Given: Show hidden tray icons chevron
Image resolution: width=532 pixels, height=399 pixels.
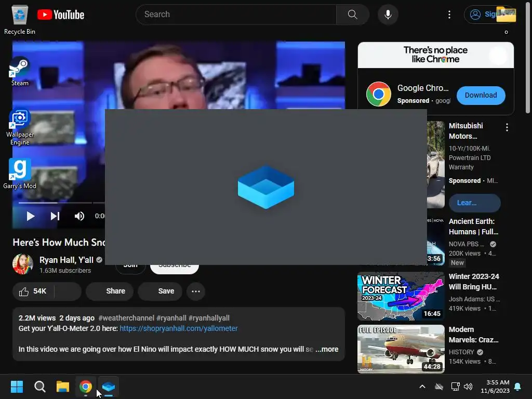Looking at the screenshot, I should (x=422, y=387).
